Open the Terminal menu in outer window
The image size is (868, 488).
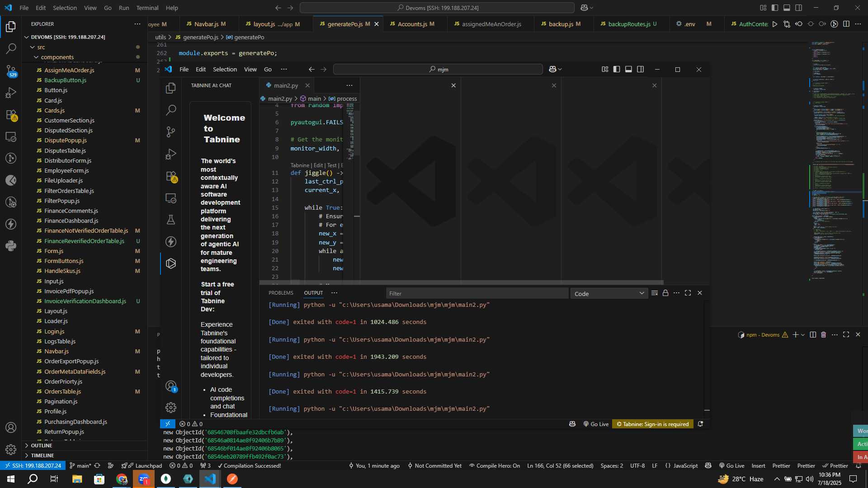147,8
